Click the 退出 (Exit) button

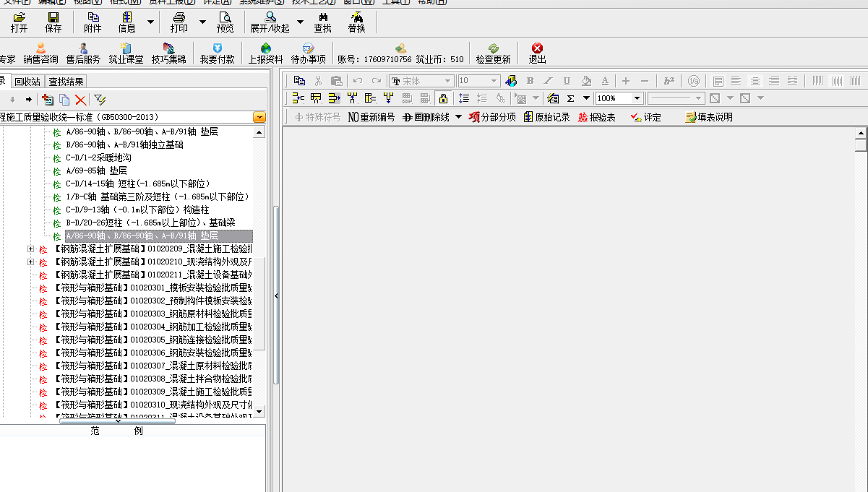tap(538, 52)
